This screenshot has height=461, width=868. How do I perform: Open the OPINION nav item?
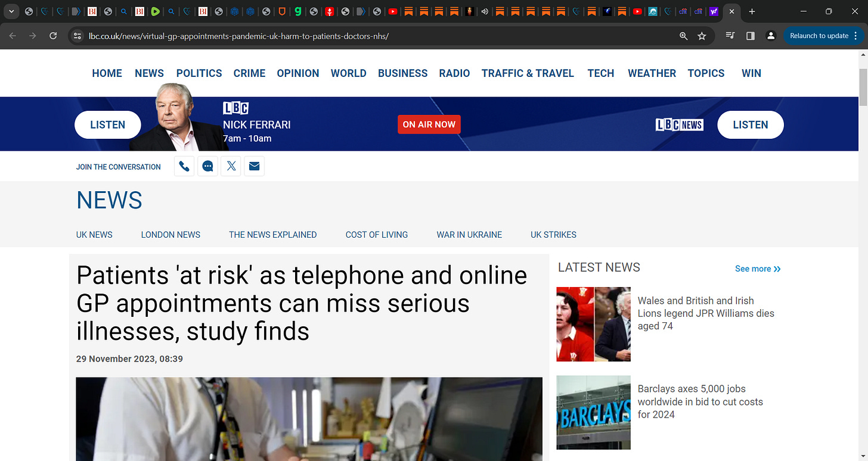point(298,73)
